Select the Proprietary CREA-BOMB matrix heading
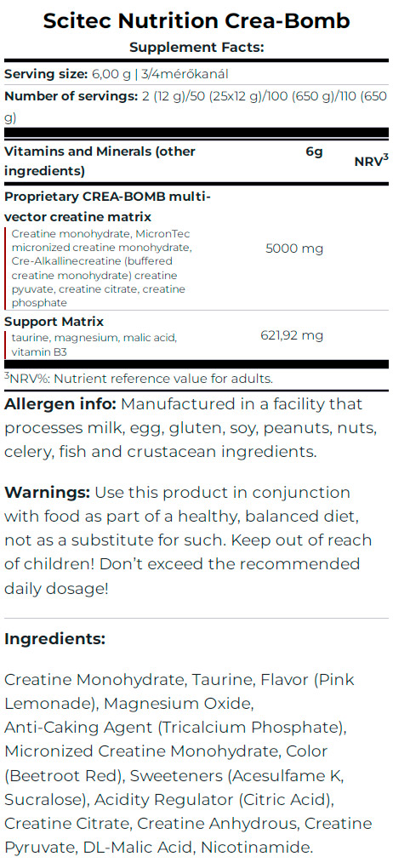This screenshot has width=393, height=868. point(107,206)
